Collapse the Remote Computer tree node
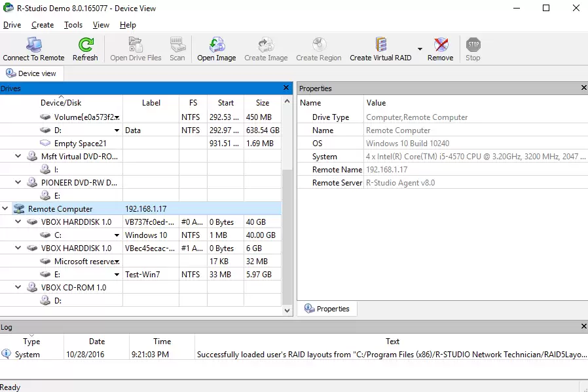This screenshot has height=392, width=588. (6, 209)
